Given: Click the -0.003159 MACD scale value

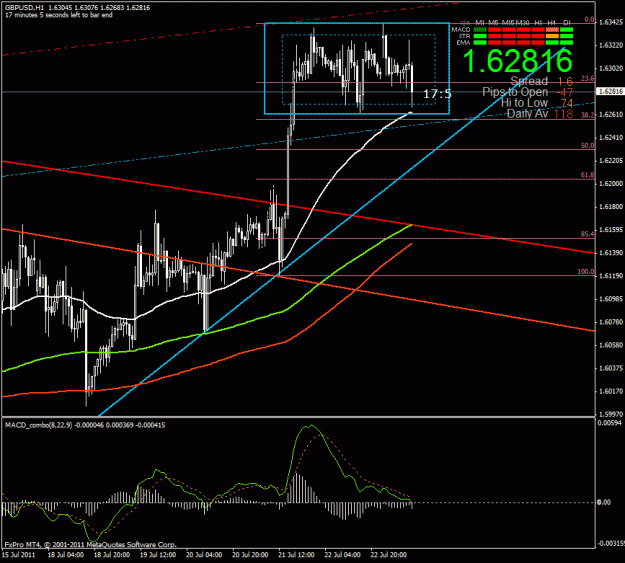Looking at the screenshot, I should pos(611,543).
